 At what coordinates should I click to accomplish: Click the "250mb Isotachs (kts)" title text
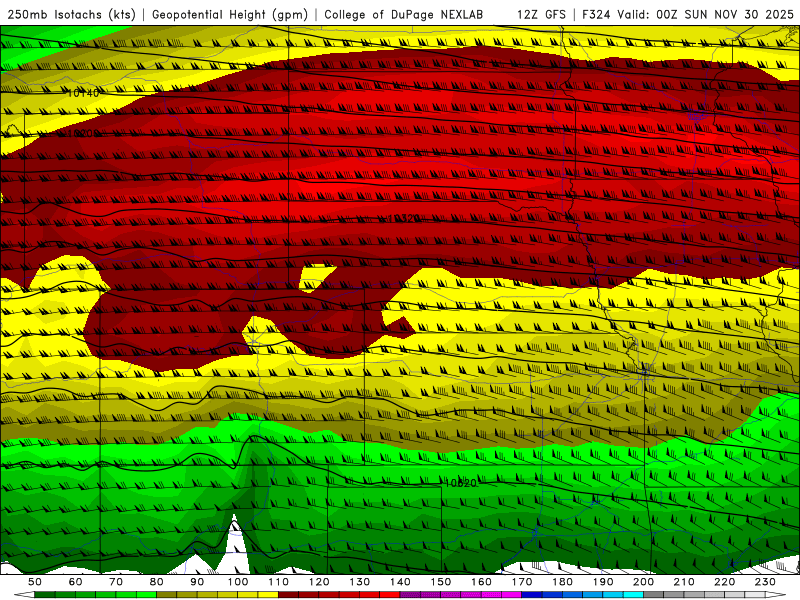tap(71, 15)
